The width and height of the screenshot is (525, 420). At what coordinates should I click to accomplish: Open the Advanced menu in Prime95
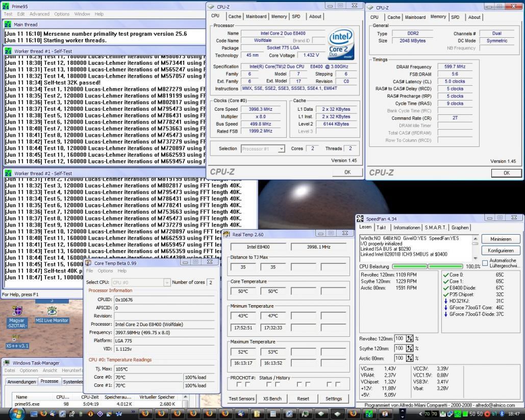(39, 14)
